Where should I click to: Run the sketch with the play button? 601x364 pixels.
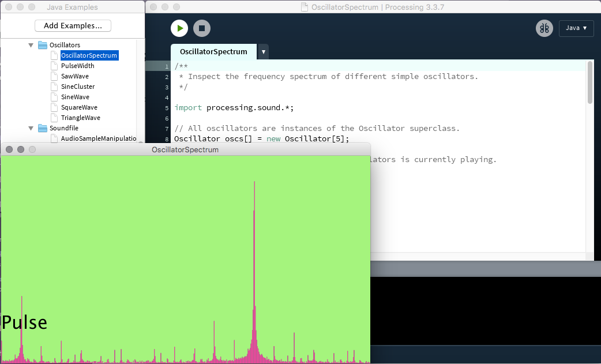(x=179, y=28)
